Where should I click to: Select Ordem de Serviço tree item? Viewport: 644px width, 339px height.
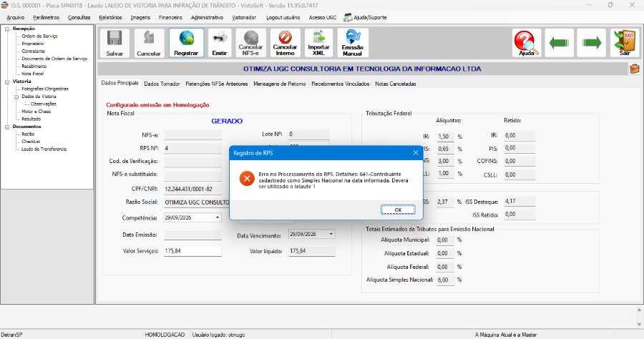[39, 36]
